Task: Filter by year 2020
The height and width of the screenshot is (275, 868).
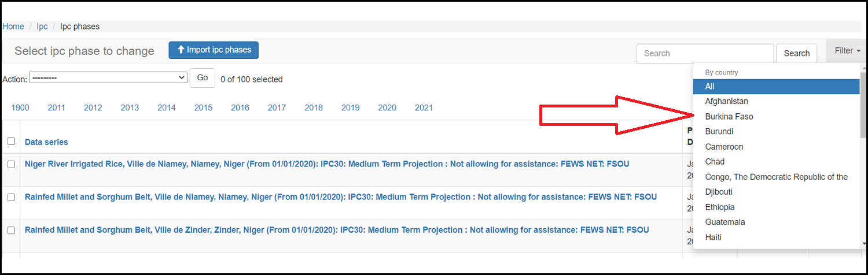Action: 387,107
